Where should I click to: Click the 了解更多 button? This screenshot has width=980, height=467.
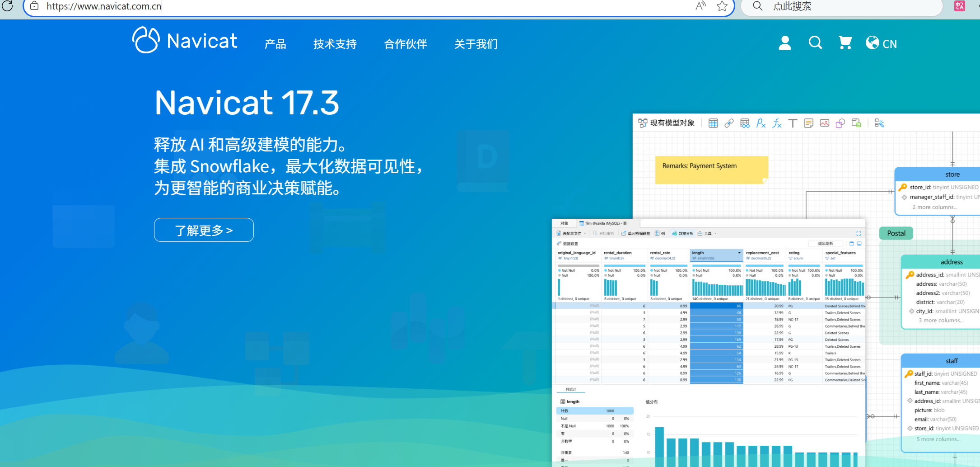pos(204,230)
